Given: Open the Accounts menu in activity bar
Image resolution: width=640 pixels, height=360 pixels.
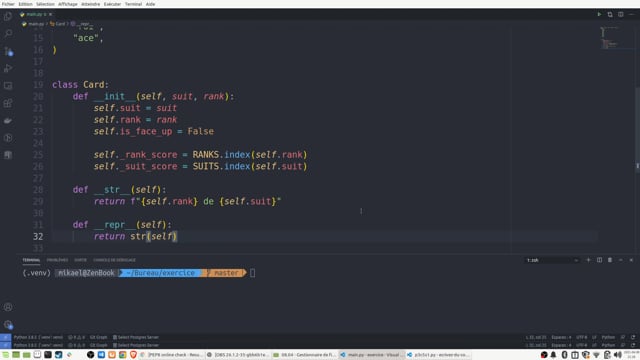Looking at the screenshot, I should point(8,307).
